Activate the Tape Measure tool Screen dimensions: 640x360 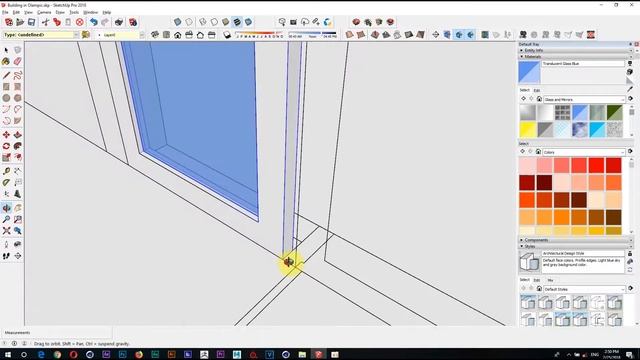[x=6, y=171]
